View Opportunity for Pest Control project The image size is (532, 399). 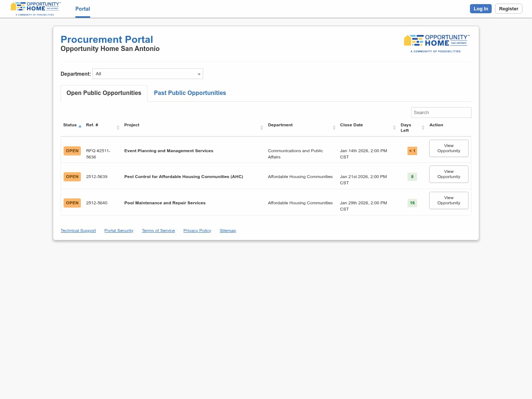(449, 174)
